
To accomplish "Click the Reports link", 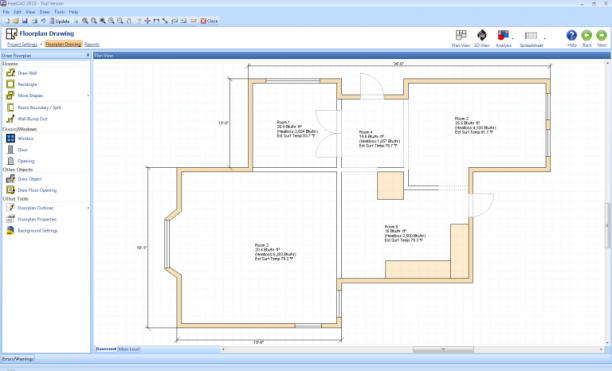I will [x=92, y=44].
